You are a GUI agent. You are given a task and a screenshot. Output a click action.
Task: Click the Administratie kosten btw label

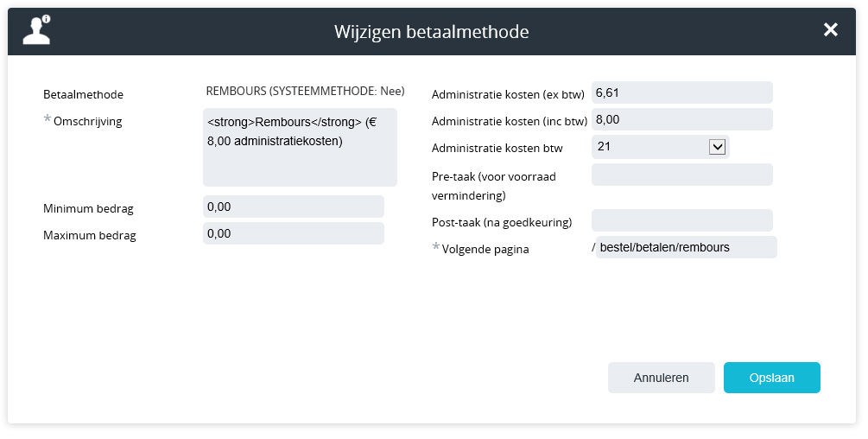coord(497,148)
